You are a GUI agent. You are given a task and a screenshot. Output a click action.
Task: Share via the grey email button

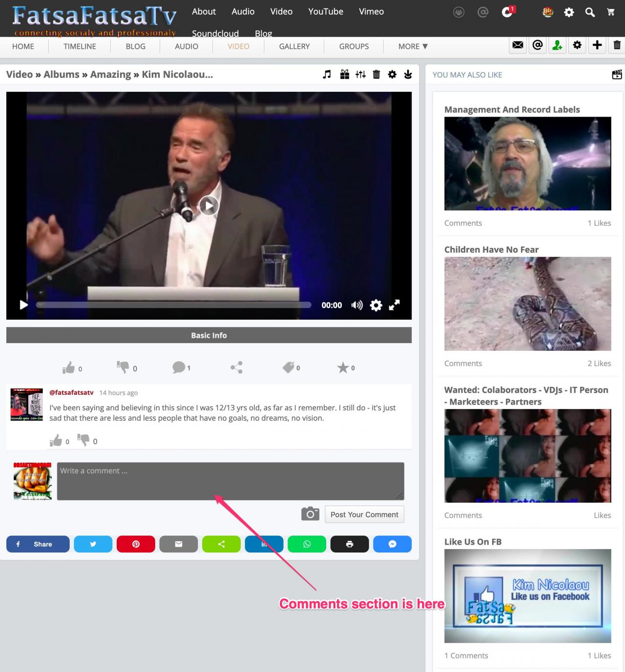[x=179, y=544]
